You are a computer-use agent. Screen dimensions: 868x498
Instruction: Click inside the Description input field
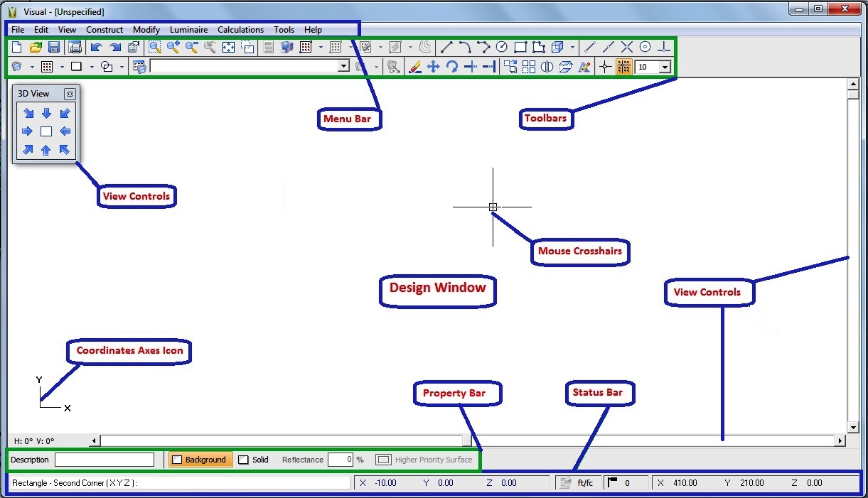point(104,460)
